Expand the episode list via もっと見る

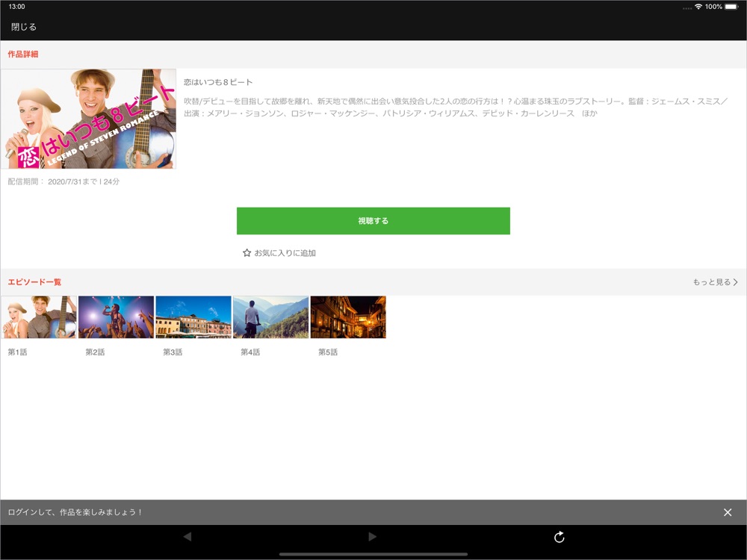715,282
